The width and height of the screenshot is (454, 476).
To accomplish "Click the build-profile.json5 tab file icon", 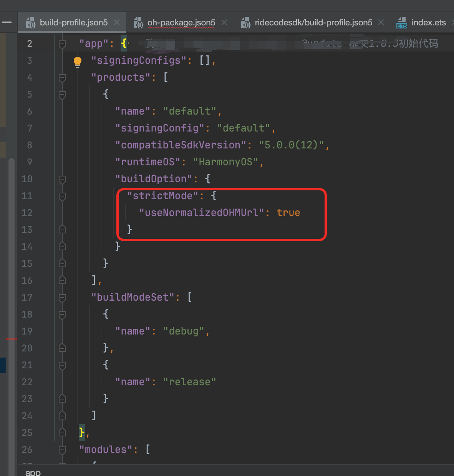I will pyautogui.click(x=31, y=23).
